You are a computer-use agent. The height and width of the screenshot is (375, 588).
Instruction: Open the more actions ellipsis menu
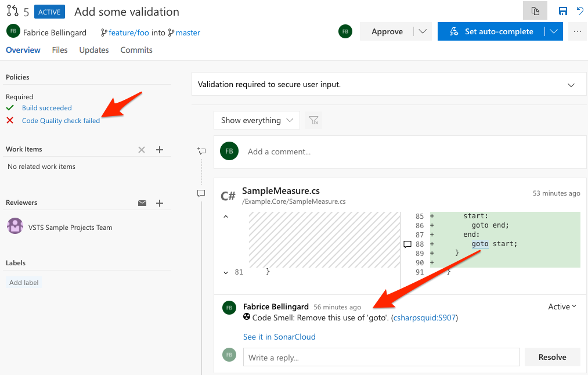[577, 31]
